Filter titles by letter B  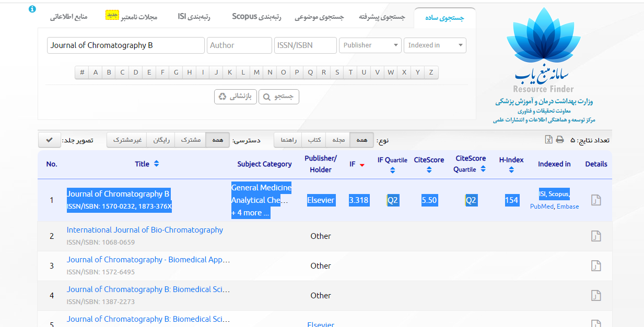(109, 72)
